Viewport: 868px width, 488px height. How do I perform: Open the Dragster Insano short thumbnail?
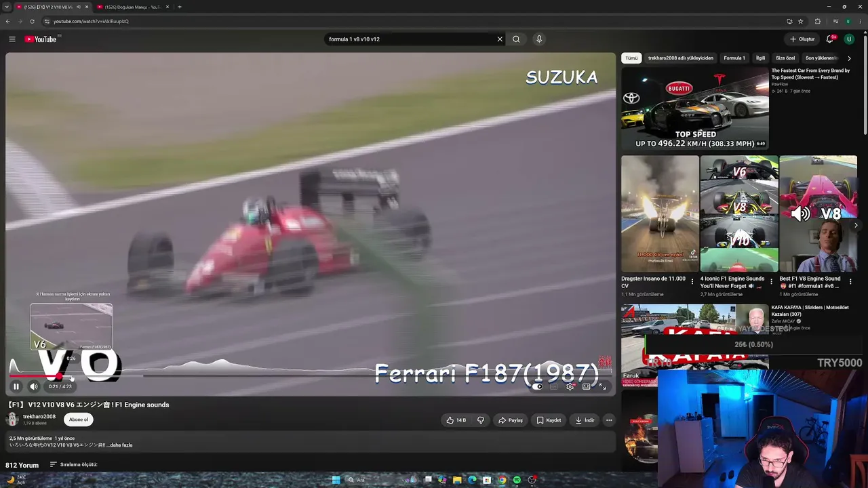[660, 213]
